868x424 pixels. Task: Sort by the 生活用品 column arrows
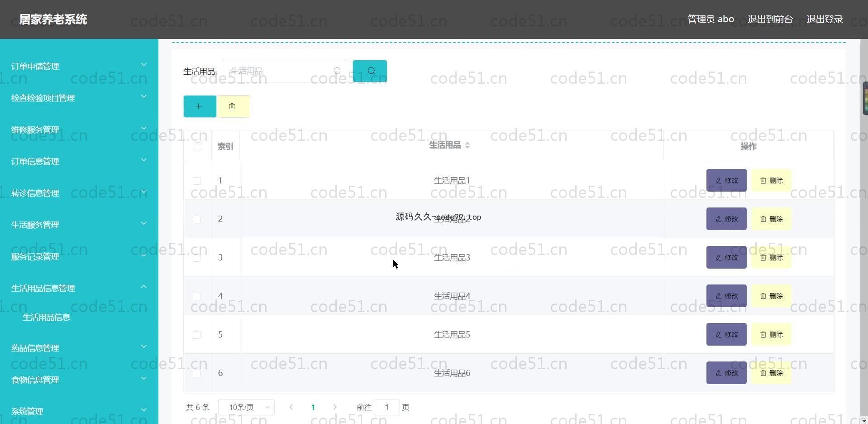point(467,145)
